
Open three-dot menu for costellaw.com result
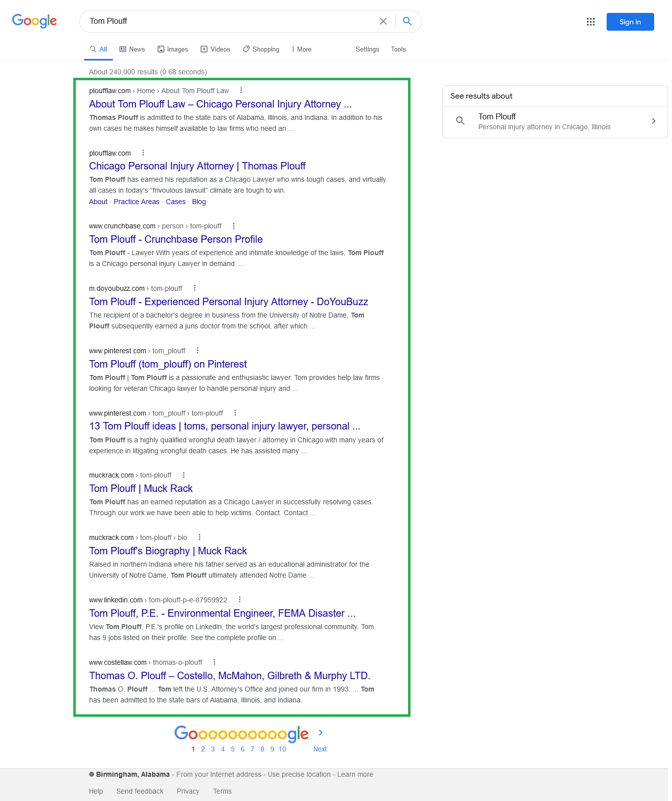pyautogui.click(x=214, y=662)
